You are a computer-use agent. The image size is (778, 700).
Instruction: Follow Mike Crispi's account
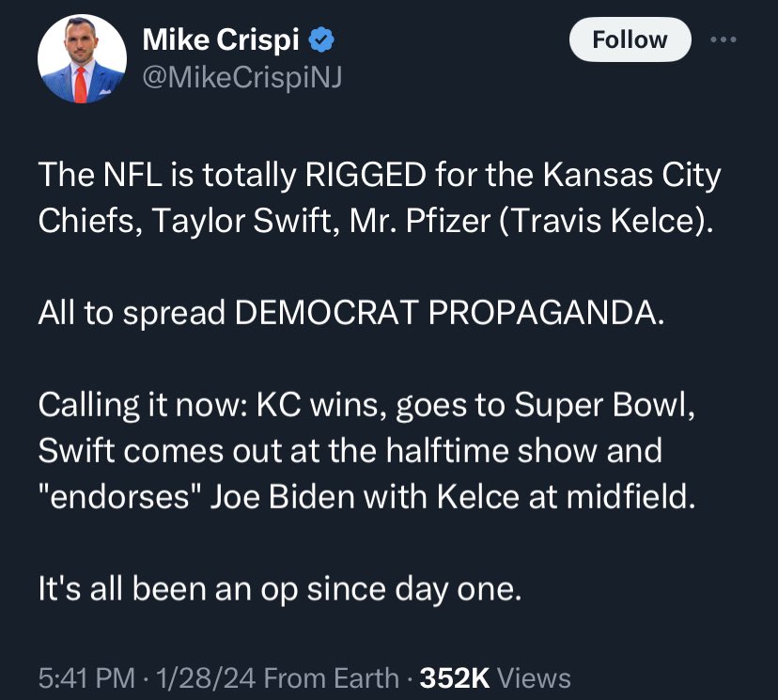point(630,39)
